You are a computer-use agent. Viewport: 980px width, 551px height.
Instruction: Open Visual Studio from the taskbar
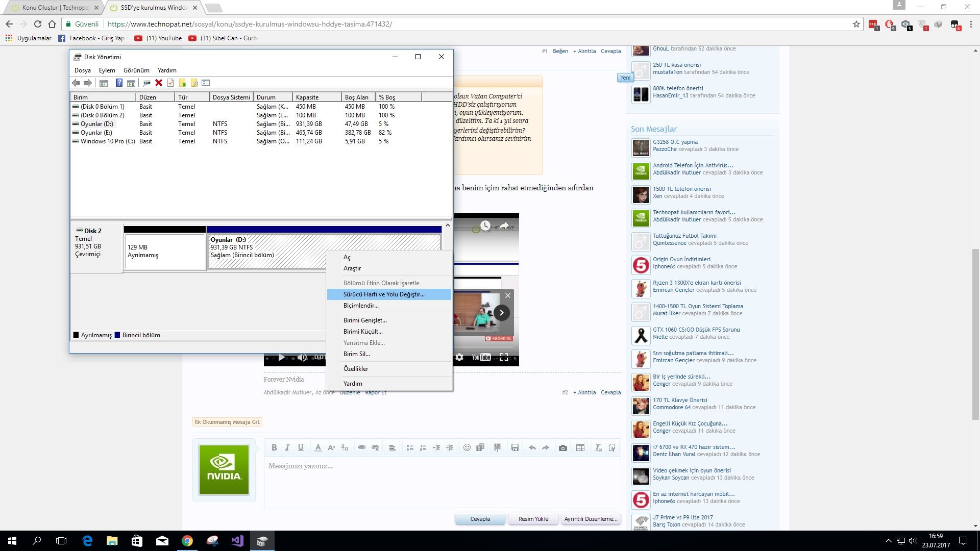coord(237,541)
